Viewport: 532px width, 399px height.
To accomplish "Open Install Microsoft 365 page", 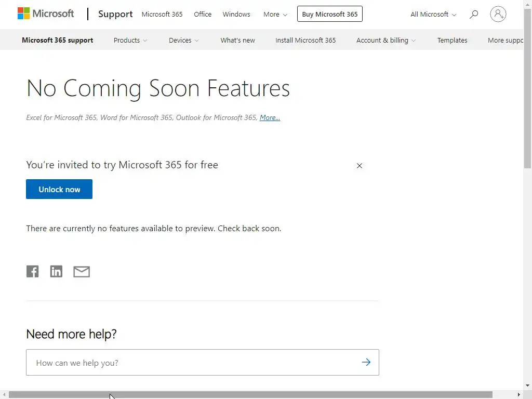I will click(305, 40).
